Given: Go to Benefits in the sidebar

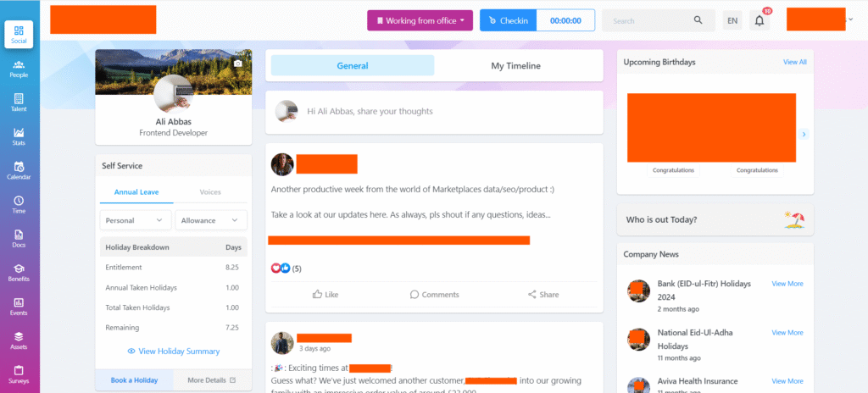Looking at the screenshot, I should point(19,273).
